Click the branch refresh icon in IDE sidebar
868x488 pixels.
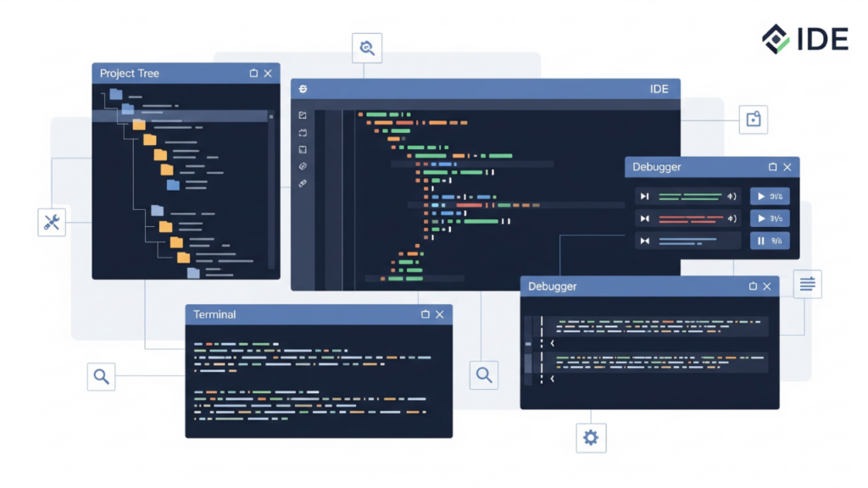click(302, 133)
